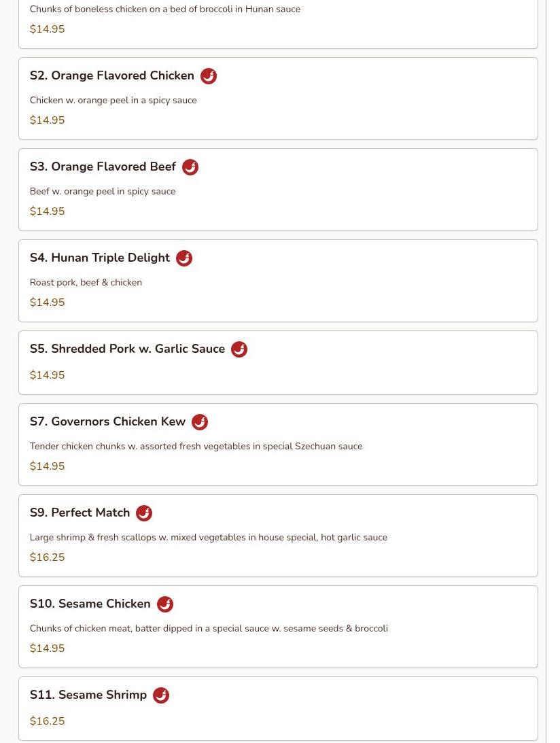560x743 pixels.
Task: Click the Sesame Chicken description text
Action: [x=209, y=628]
